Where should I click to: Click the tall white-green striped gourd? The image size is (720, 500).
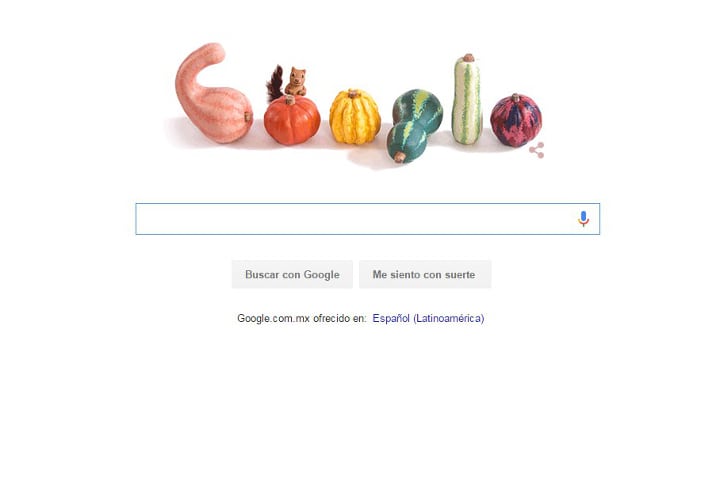467,100
